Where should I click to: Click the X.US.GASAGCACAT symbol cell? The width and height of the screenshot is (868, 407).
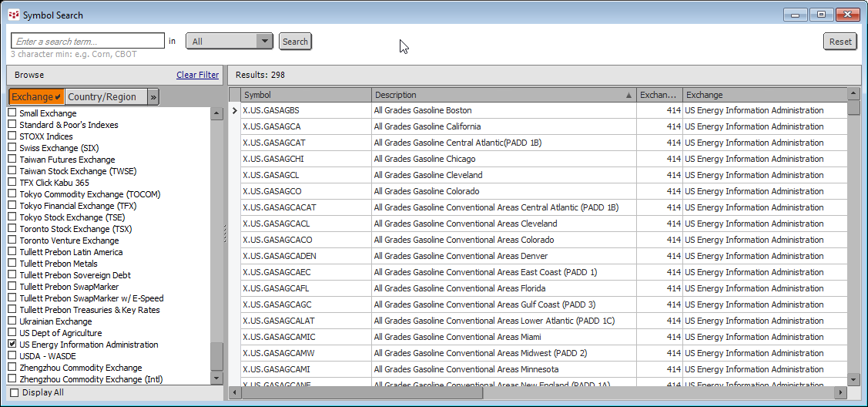click(306, 207)
